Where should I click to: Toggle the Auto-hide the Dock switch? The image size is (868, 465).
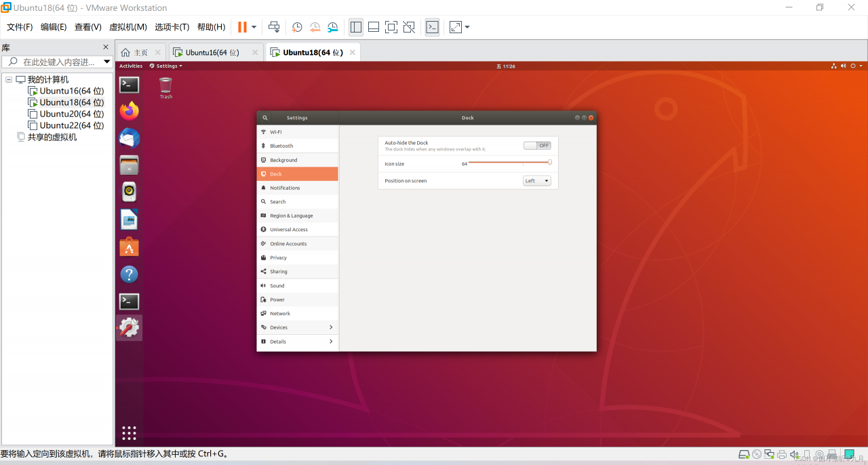tap(537, 146)
